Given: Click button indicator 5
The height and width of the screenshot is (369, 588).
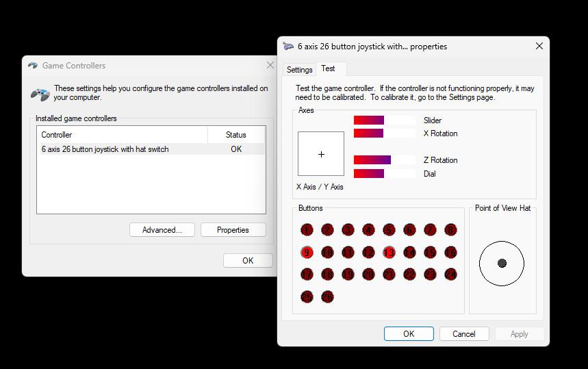Looking at the screenshot, I should [x=389, y=230].
